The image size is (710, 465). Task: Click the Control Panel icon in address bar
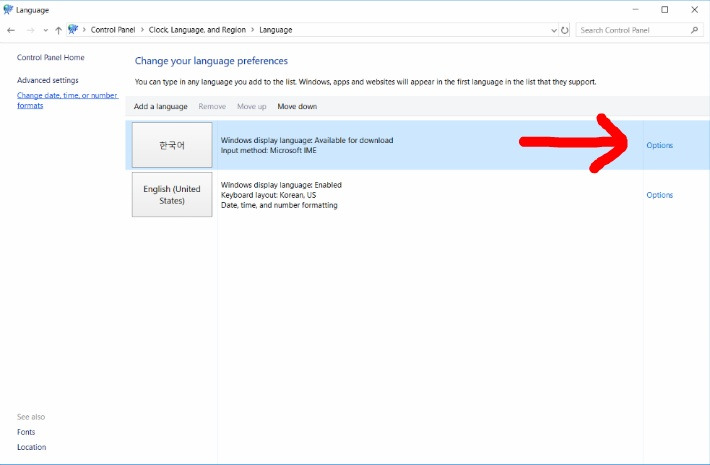(x=73, y=30)
